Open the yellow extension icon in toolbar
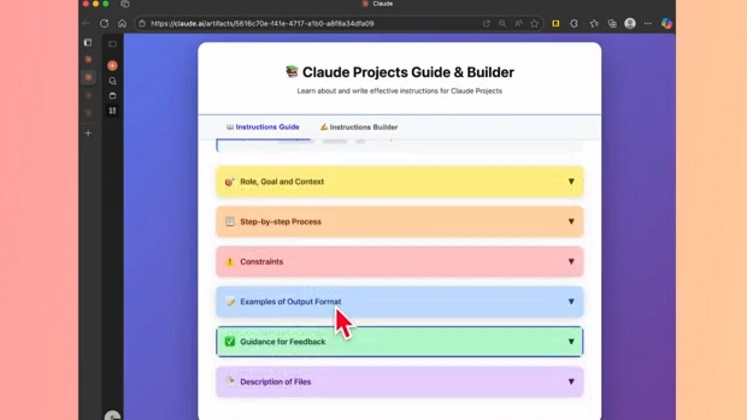Image resolution: width=747 pixels, height=420 pixels. coord(555,23)
